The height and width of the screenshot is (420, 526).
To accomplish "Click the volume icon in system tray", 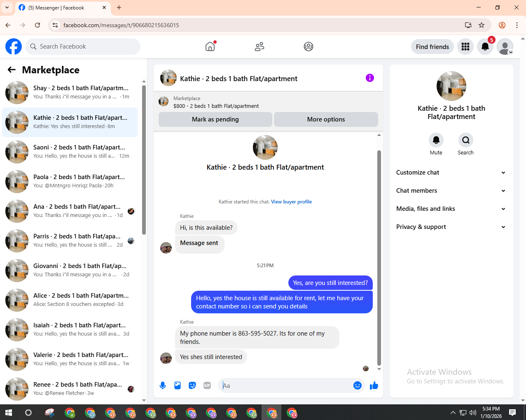I will point(473,413).
